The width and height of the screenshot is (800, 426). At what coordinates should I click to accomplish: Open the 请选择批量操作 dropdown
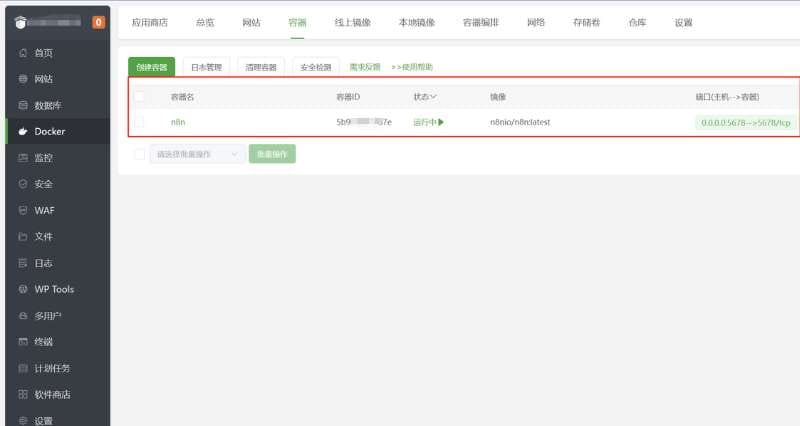[197, 154]
